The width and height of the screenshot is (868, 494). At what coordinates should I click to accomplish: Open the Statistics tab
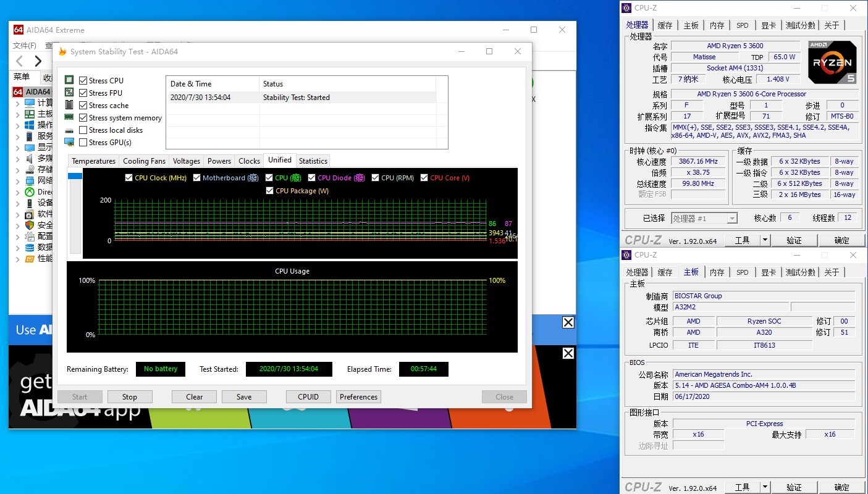point(313,161)
